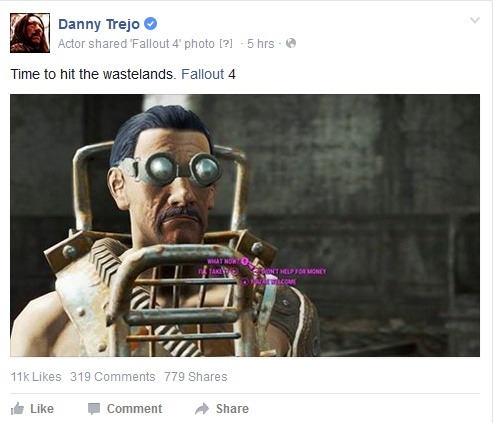
Task: Click the 'Time to hit the wastelands' caption
Action: (x=93, y=74)
